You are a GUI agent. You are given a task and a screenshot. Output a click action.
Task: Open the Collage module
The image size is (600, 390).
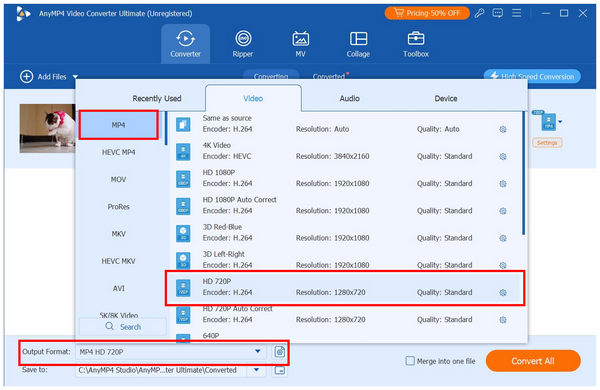tap(358, 44)
